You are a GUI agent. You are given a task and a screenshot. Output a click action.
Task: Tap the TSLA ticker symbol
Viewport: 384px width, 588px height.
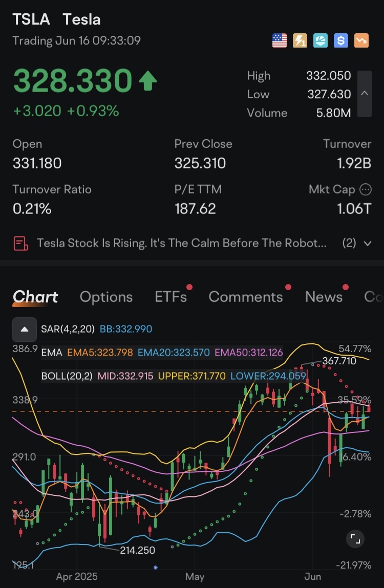pos(31,19)
